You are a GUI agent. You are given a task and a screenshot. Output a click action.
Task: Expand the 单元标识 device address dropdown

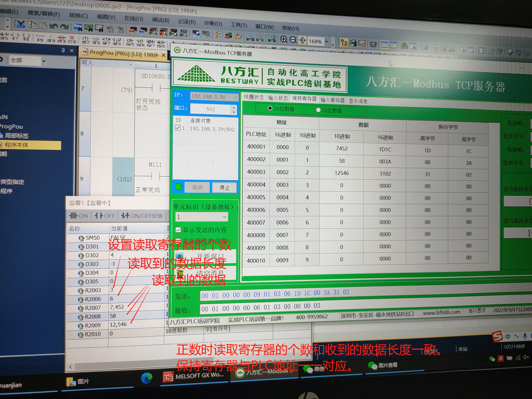[x=224, y=217]
